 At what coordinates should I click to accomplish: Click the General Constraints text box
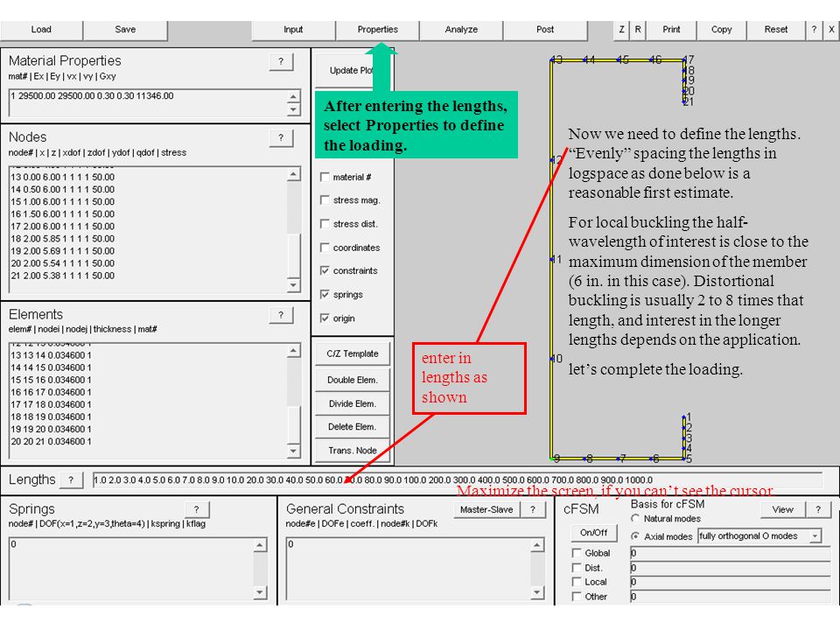409,569
